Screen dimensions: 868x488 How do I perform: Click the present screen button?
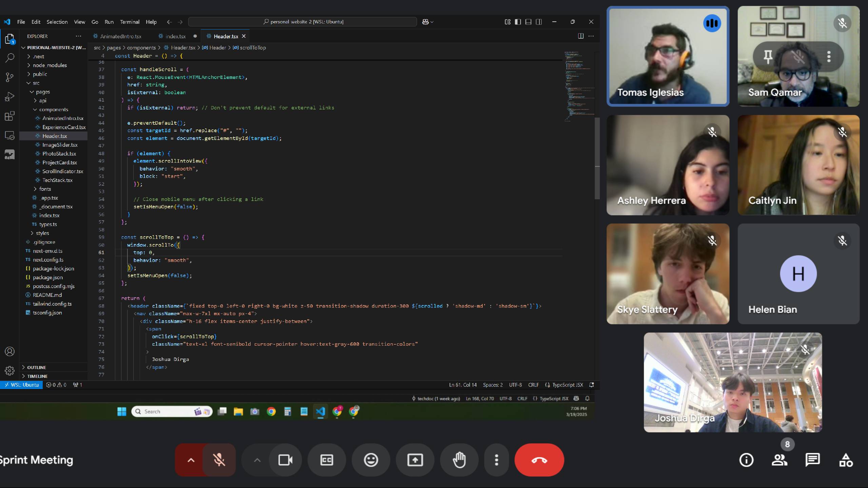(415, 460)
